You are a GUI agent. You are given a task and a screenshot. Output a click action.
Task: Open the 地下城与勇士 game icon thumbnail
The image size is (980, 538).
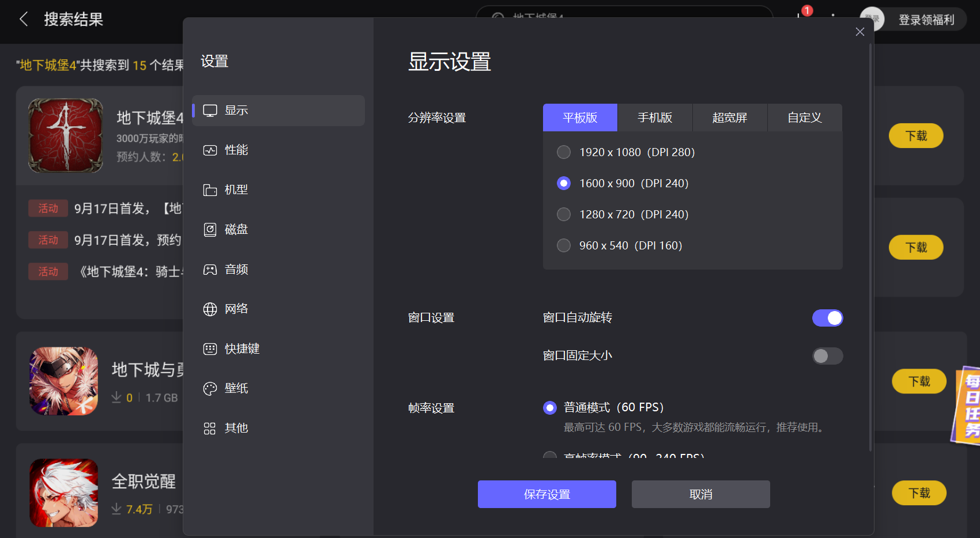click(64, 381)
